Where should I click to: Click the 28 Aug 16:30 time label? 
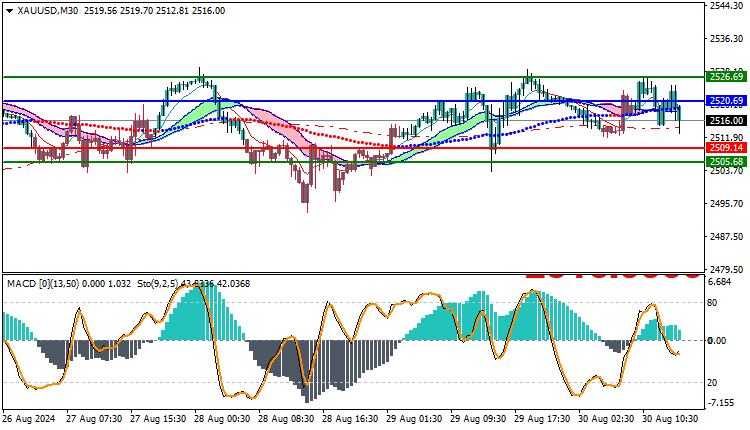(x=350, y=419)
